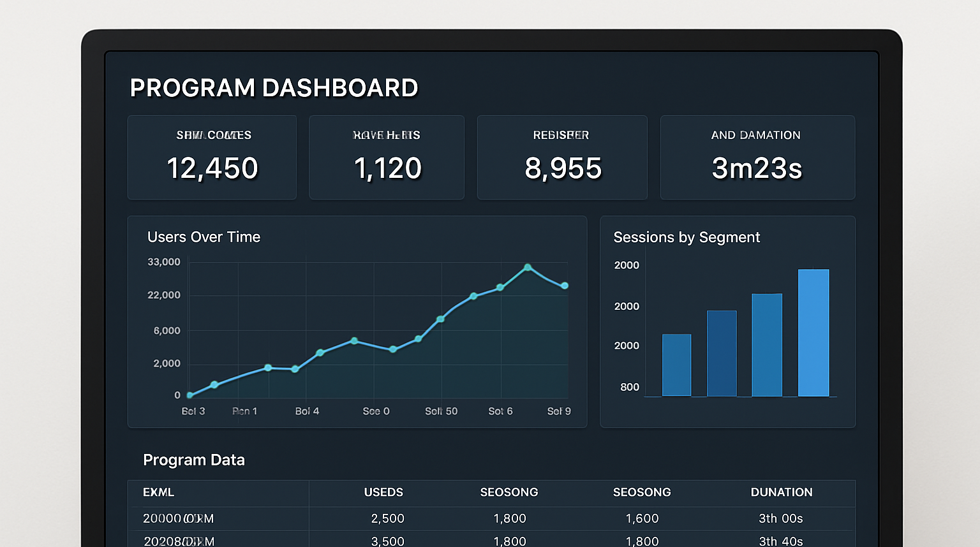Click the 12,450 stat card
The height and width of the screenshot is (547, 980).
[x=212, y=157]
